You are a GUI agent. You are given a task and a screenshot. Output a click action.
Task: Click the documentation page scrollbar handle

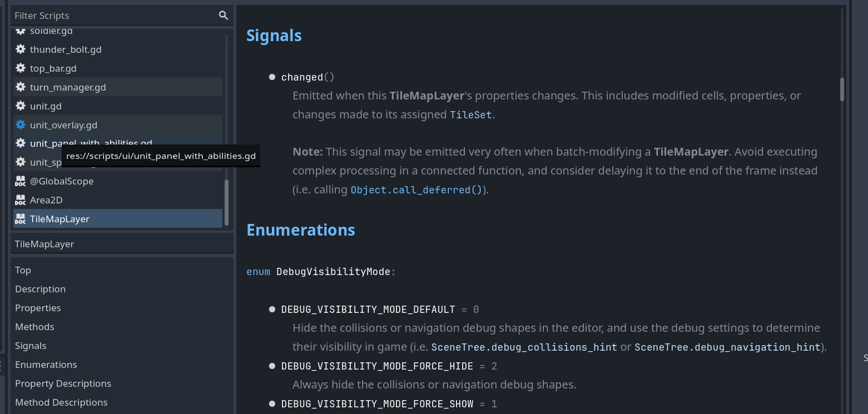pos(842,89)
